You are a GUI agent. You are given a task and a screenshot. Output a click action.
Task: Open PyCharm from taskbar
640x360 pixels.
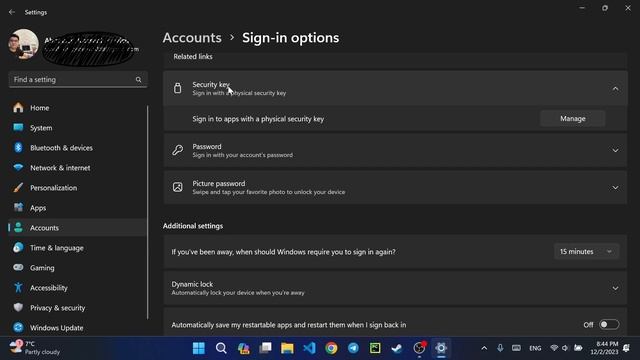click(x=375, y=348)
